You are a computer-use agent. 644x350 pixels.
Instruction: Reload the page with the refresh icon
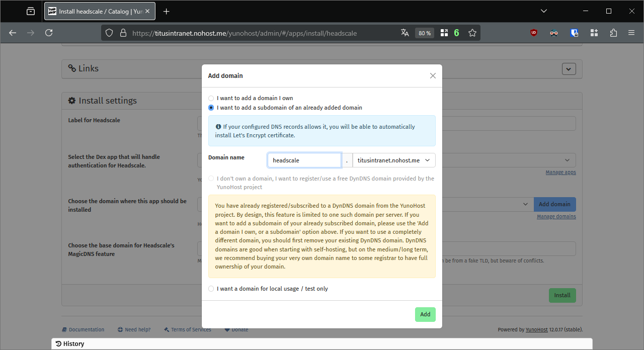(49, 33)
